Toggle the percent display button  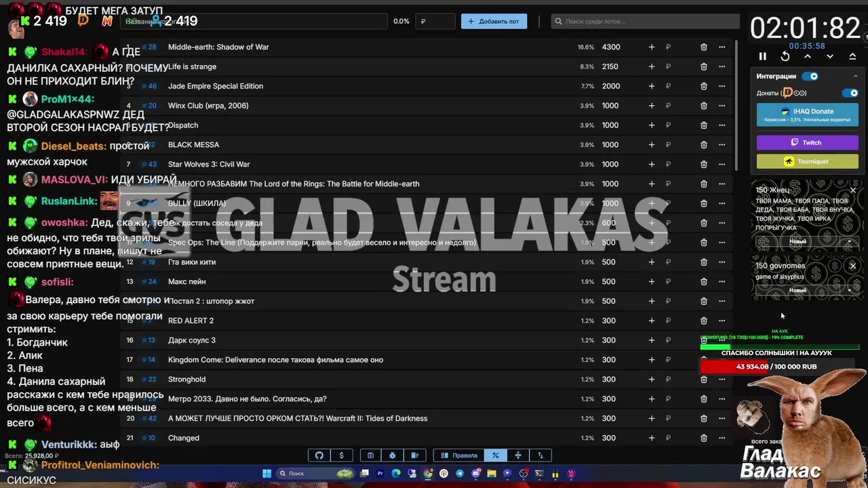click(496, 455)
